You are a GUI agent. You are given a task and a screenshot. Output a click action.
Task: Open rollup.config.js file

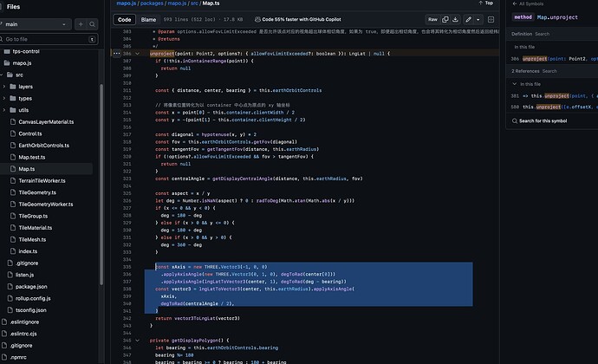33,298
